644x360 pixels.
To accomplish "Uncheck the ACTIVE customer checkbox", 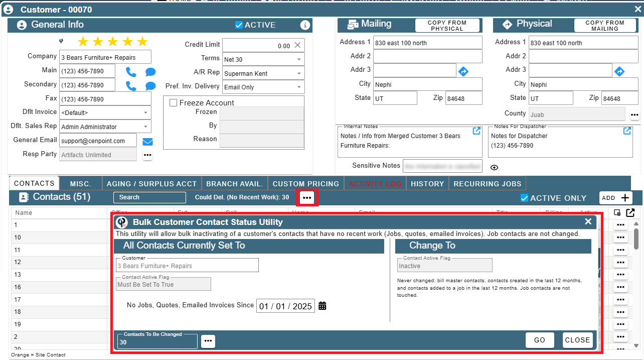I will (239, 25).
